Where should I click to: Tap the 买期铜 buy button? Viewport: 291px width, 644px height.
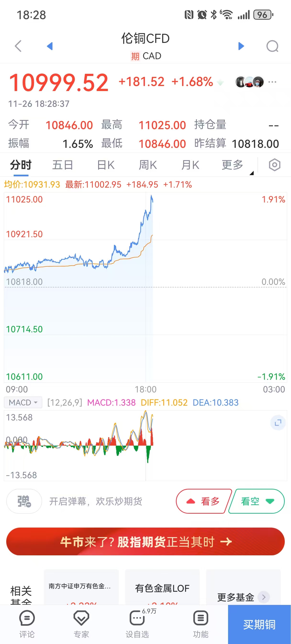tap(259, 625)
